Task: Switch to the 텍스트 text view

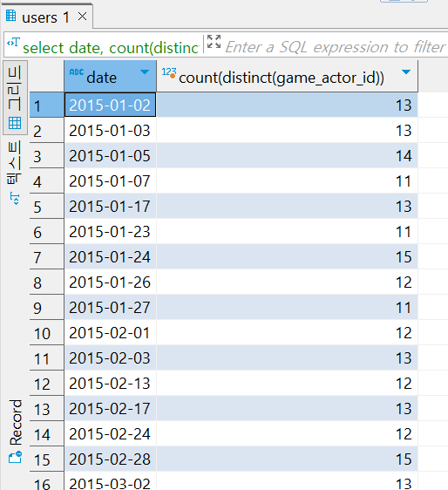Action: [x=15, y=173]
